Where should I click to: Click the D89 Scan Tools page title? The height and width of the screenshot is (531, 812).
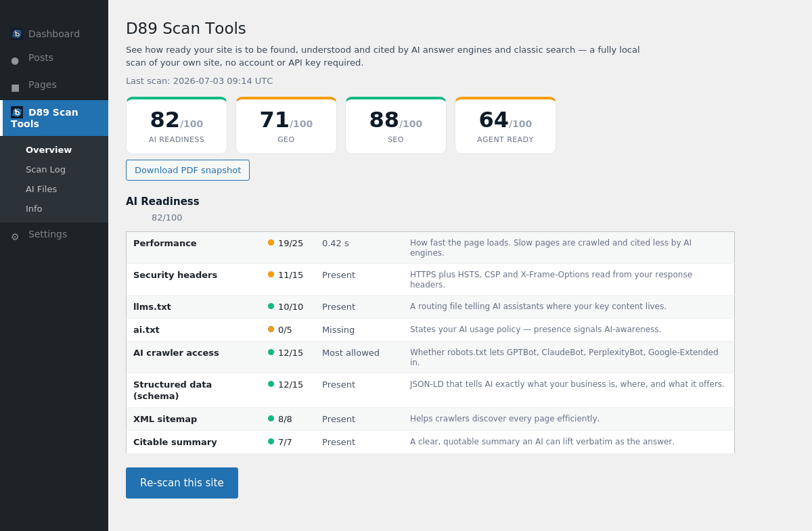pos(186,28)
